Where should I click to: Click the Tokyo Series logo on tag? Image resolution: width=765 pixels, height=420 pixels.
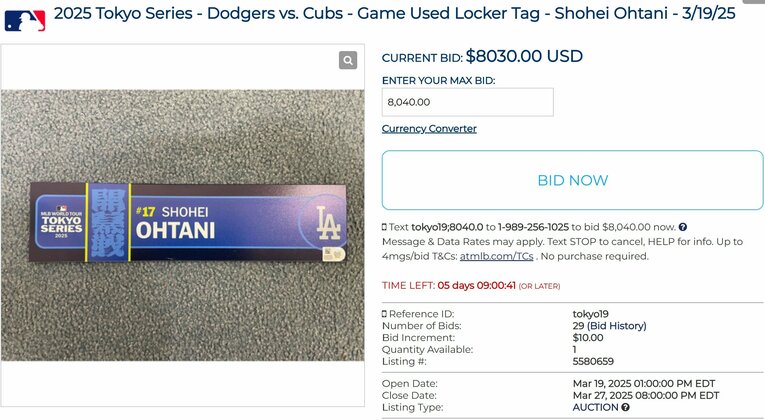(x=62, y=222)
